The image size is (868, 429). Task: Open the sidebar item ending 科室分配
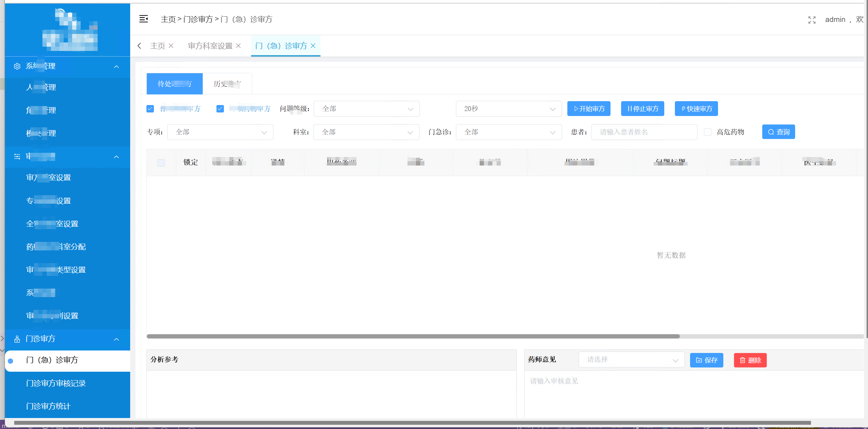point(68,247)
